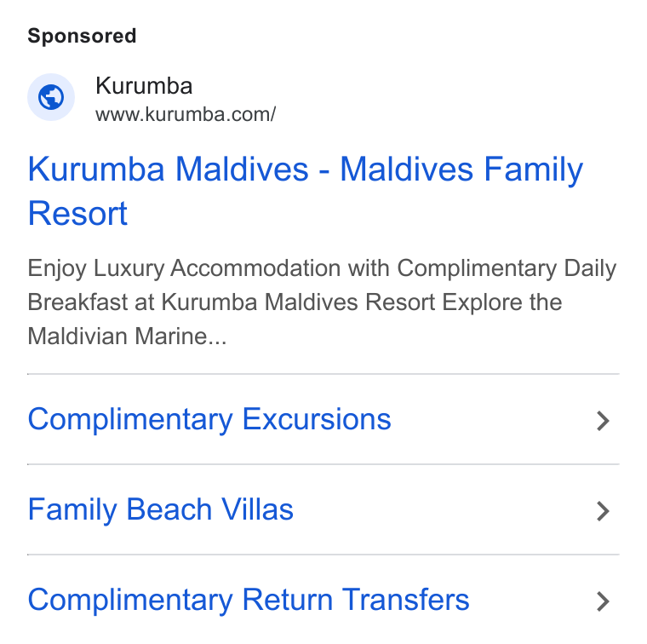
Task: Open the Kurumba Maldives Family Resort headline
Action: pyautogui.click(x=306, y=191)
